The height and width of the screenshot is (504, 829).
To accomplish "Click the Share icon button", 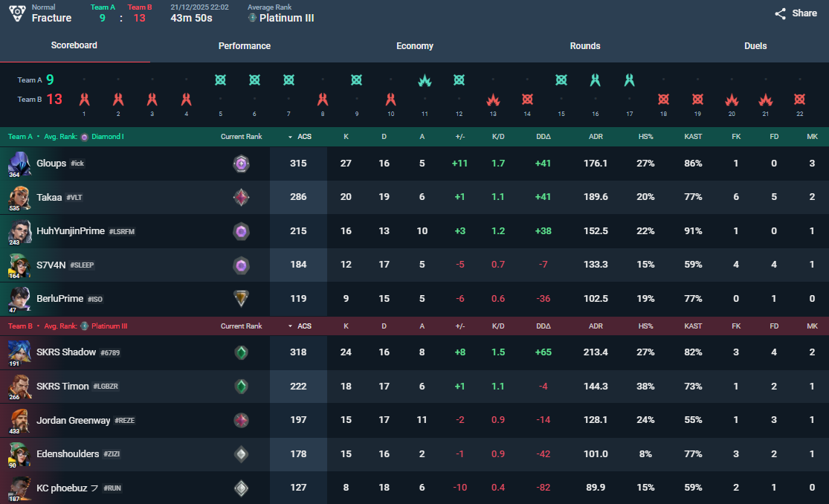I will (x=780, y=13).
